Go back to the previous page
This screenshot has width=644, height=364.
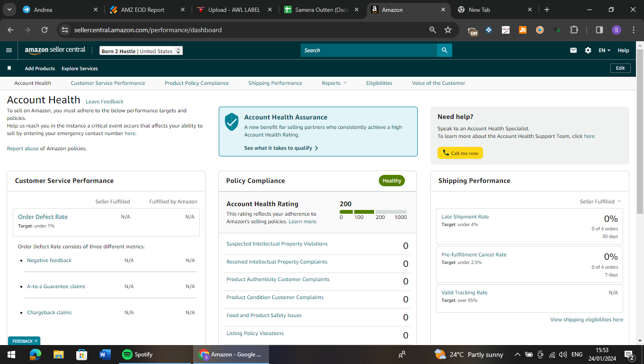point(11,30)
